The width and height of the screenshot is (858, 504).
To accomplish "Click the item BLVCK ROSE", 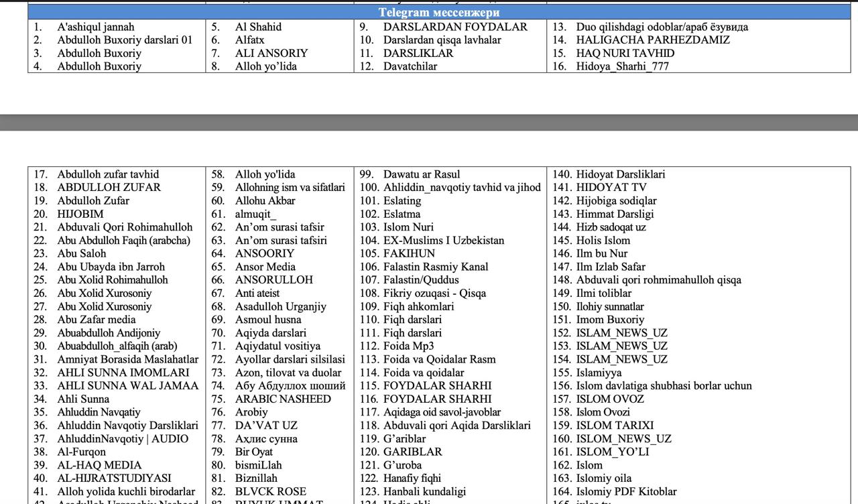I will point(271,492).
